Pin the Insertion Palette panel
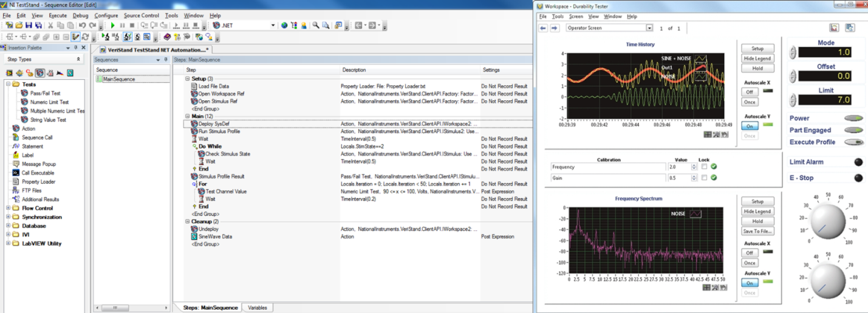 (75, 48)
